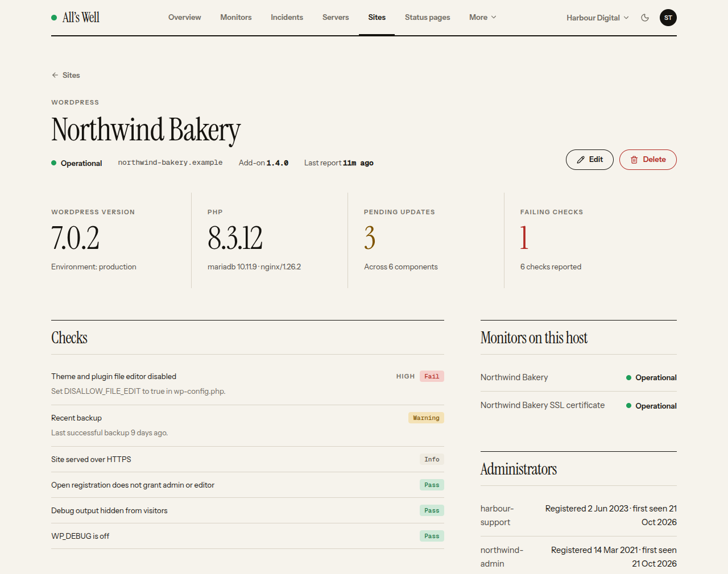
Task: Click the All's Well logo
Action: point(76,18)
